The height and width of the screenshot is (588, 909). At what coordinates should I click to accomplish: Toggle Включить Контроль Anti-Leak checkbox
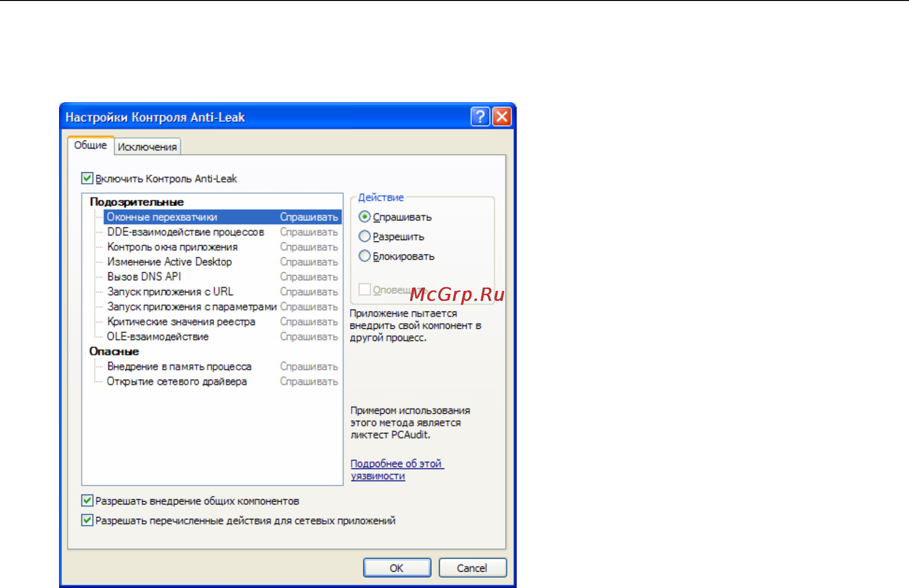pyautogui.click(x=87, y=179)
